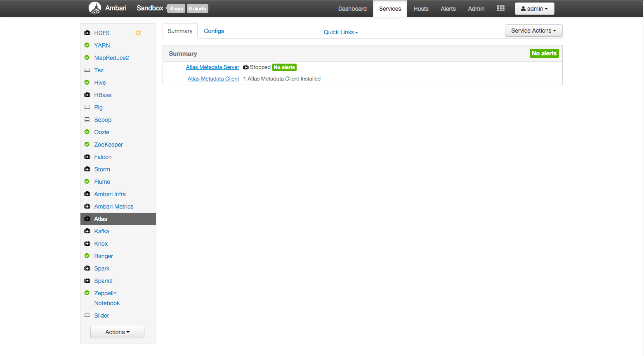Switch to the Configs tab
The height and width of the screenshot is (356, 644).
(214, 31)
